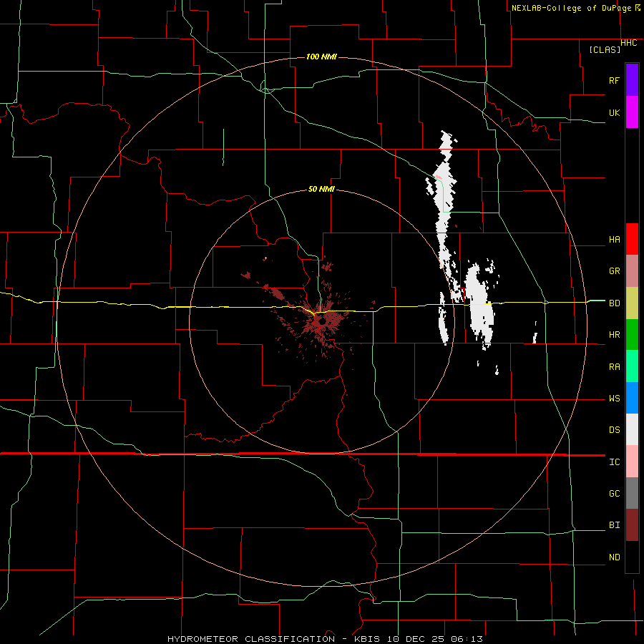Click the UK magenta legend swatch

(632, 112)
